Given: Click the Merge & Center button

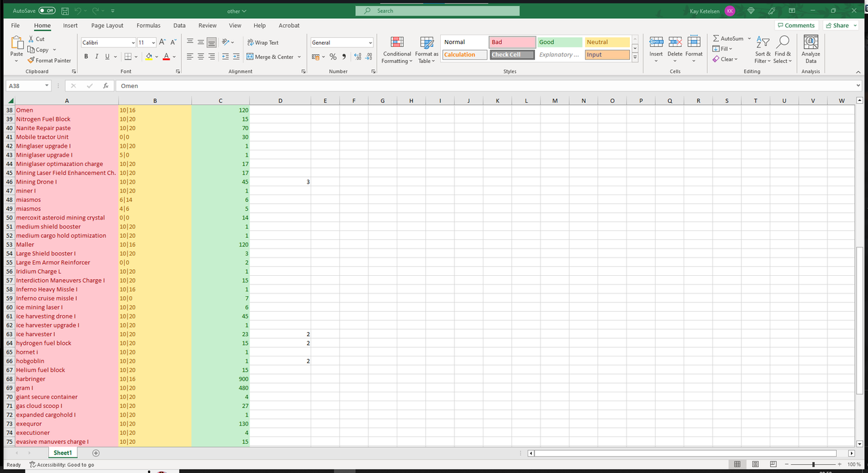Looking at the screenshot, I should pos(270,57).
